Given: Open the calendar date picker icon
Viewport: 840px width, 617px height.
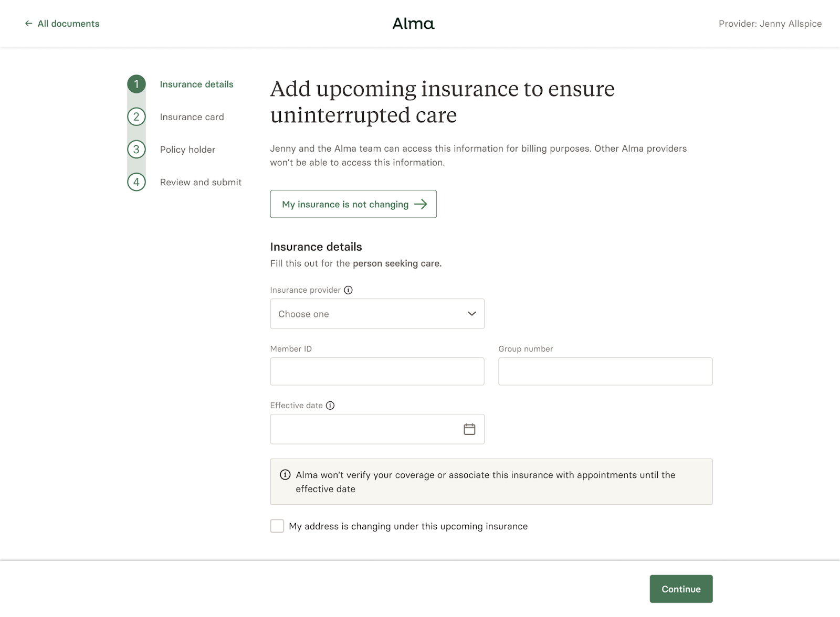Looking at the screenshot, I should coord(469,429).
